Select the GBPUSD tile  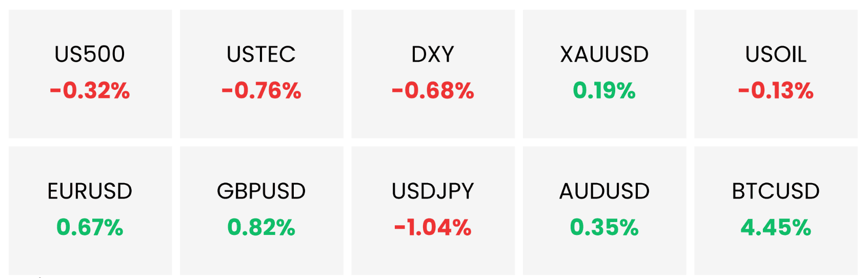point(261,211)
